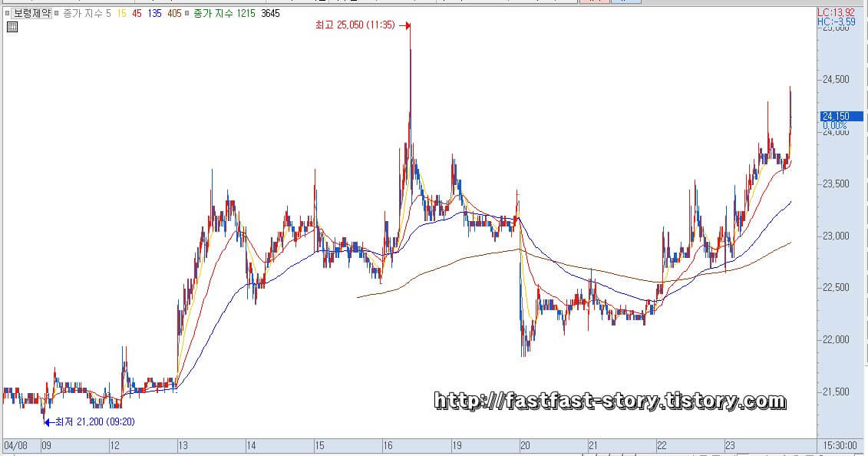Click the 21,500 price axis label

tap(835, 392)
